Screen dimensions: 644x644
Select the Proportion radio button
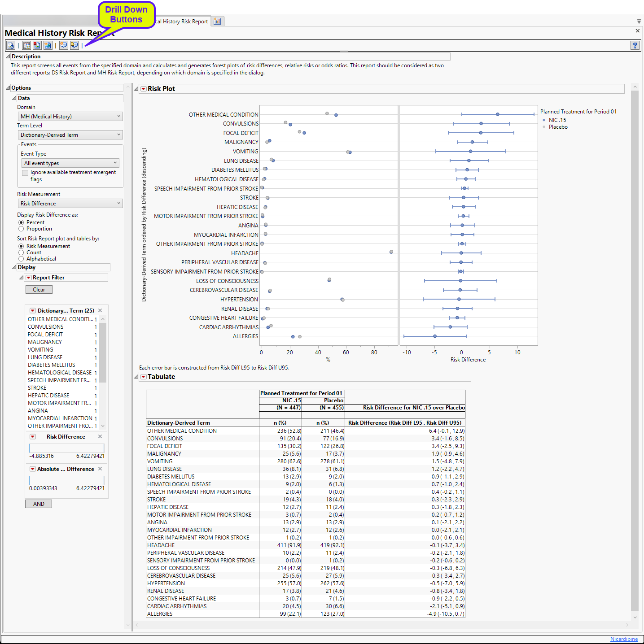pos(21,229)
